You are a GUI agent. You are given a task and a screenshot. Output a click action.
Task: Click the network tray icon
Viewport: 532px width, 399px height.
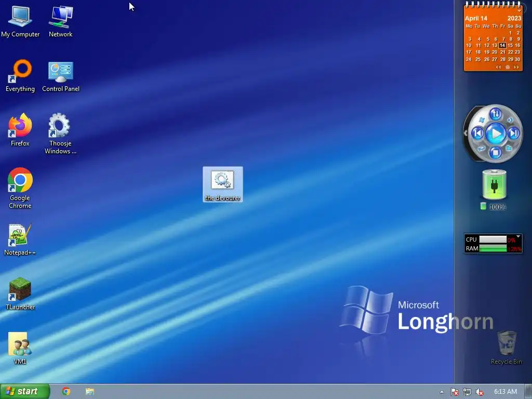(467, 392)
